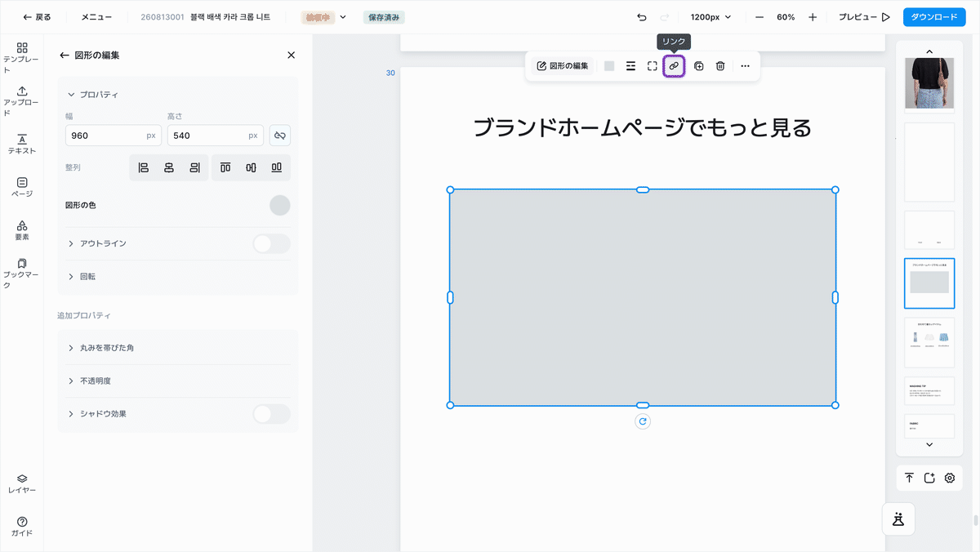Open the more options ellipsis
Viewport: 980px width, 552px height.
coord(745,66)
